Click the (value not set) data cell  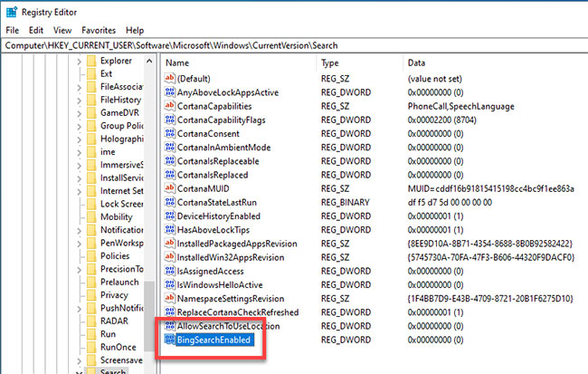click(x=434, y=79)
